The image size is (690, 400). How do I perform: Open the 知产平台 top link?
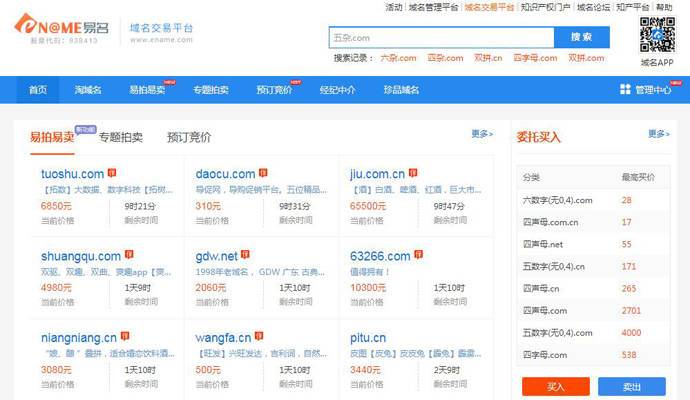click(632, 7)
